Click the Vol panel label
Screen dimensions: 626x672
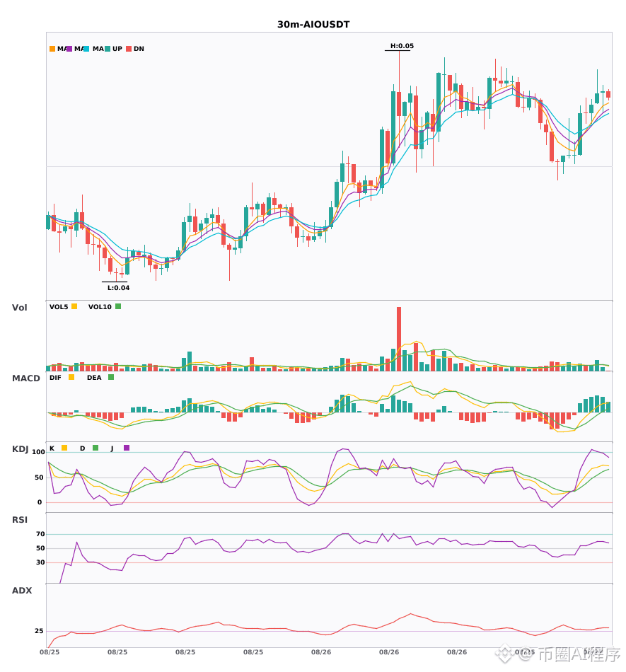tap(19, 308)
